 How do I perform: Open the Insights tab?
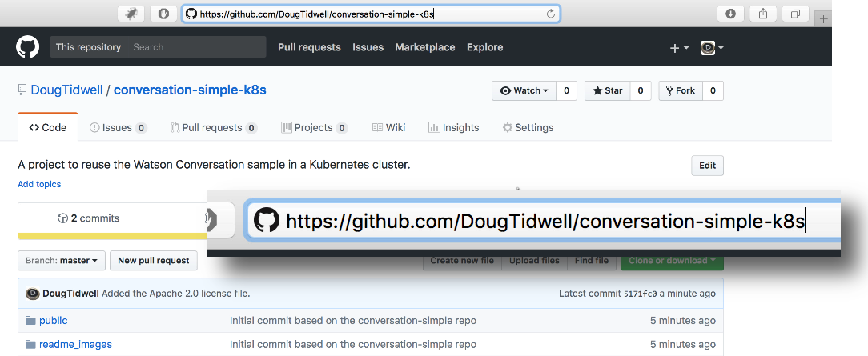coord(453,128)
